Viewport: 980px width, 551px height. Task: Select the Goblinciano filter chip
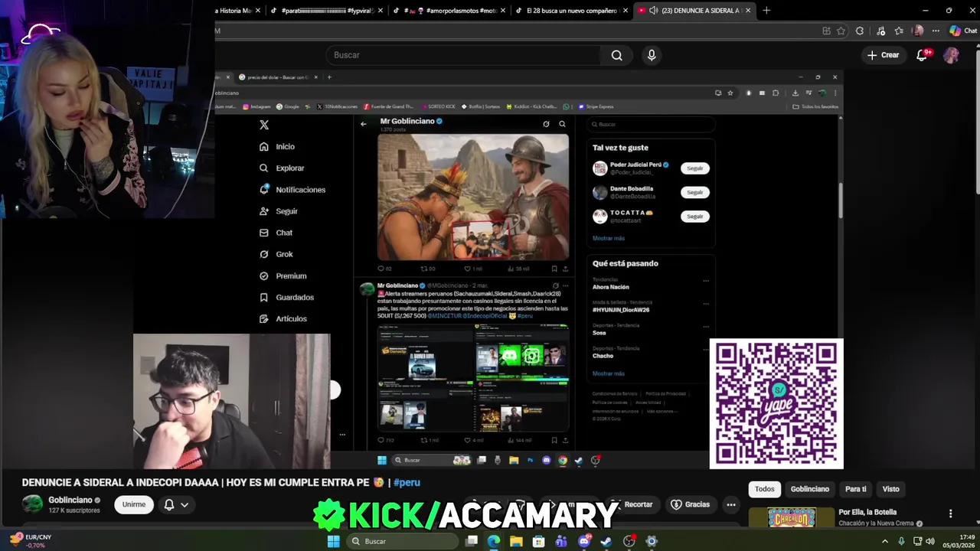tap(810, 489)
